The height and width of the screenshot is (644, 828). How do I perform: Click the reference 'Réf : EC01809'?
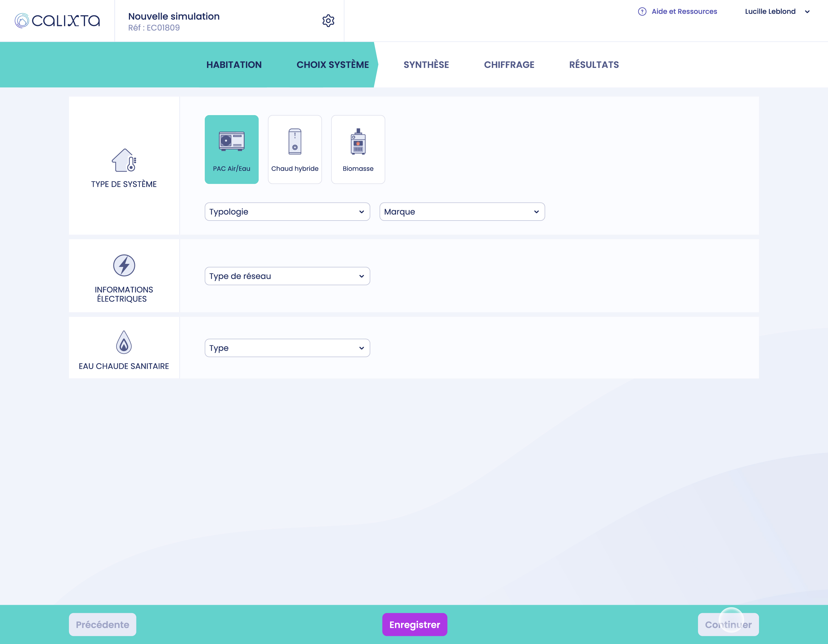[x=154, y=28]
